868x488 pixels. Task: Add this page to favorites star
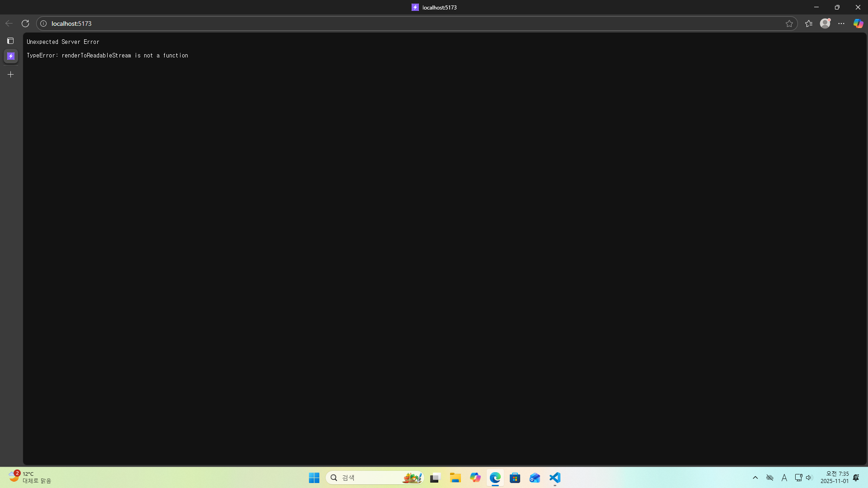tap(789, 24)
